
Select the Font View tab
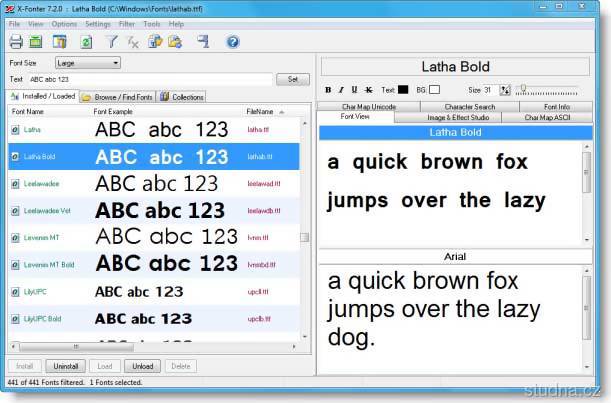coord(355,117)
